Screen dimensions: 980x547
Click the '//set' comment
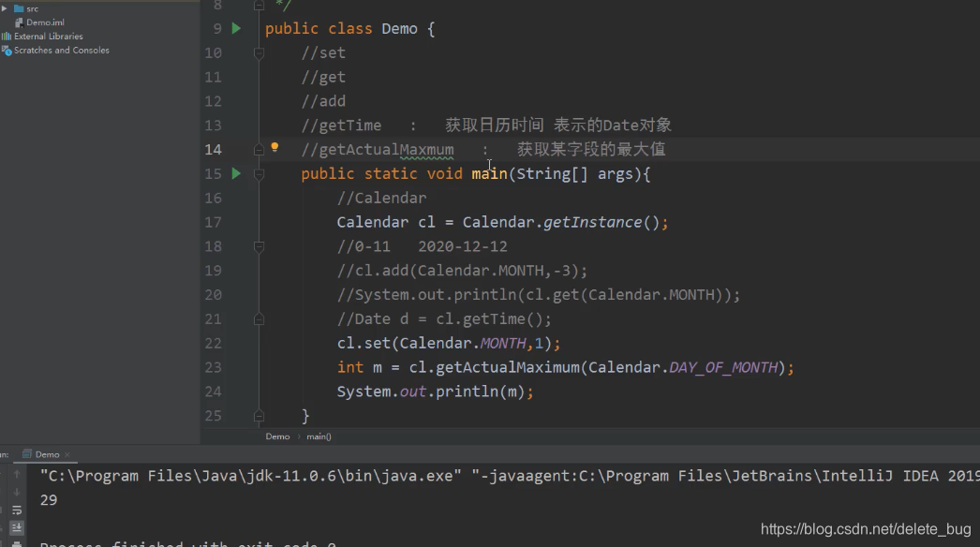click(x=323, y=53)
